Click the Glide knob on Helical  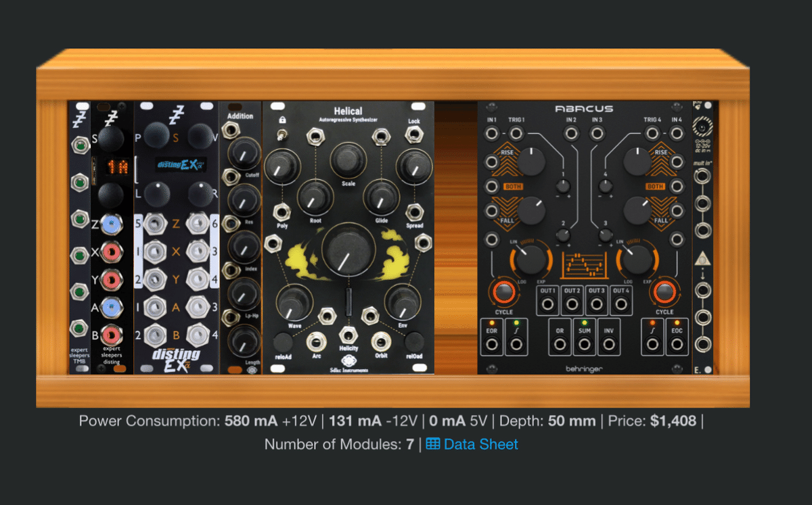click(x=381, y=197)
